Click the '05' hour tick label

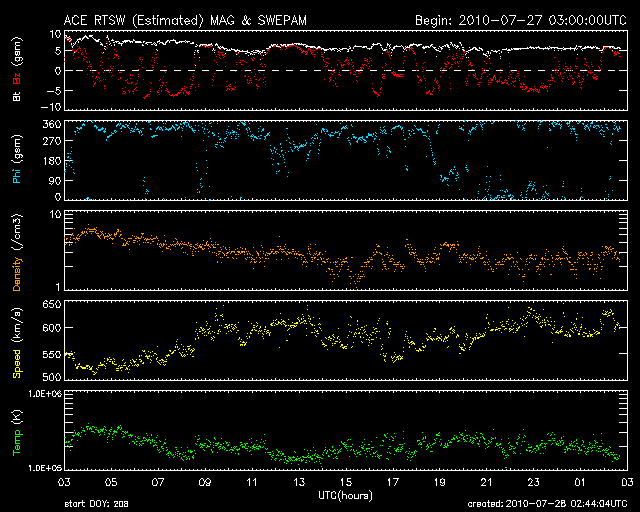click(111, 483)
